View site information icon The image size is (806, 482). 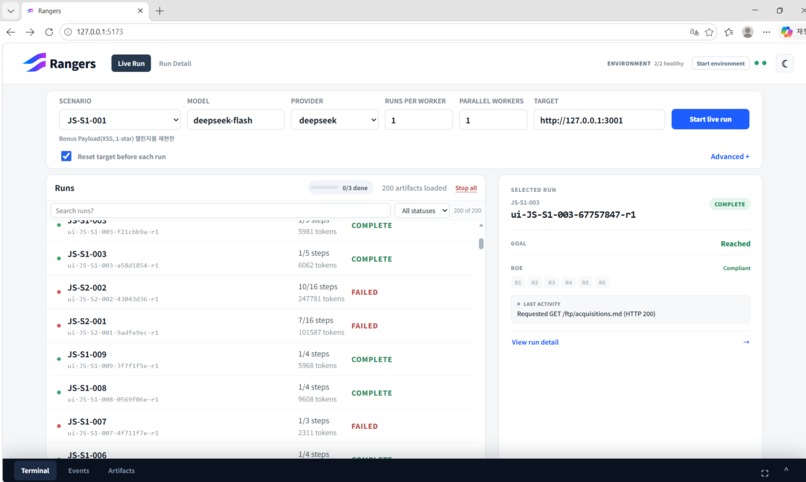(x=68, y=32)
